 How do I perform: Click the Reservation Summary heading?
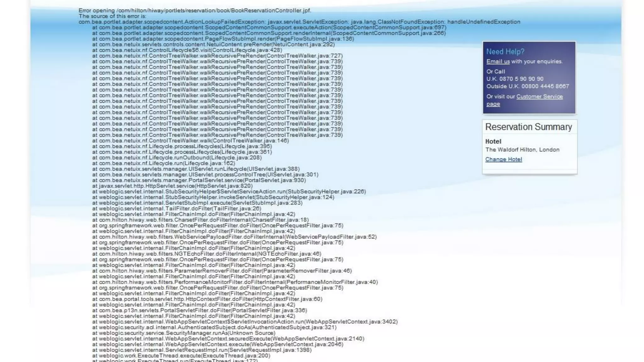pyautogui.click(x=528, y=127)
